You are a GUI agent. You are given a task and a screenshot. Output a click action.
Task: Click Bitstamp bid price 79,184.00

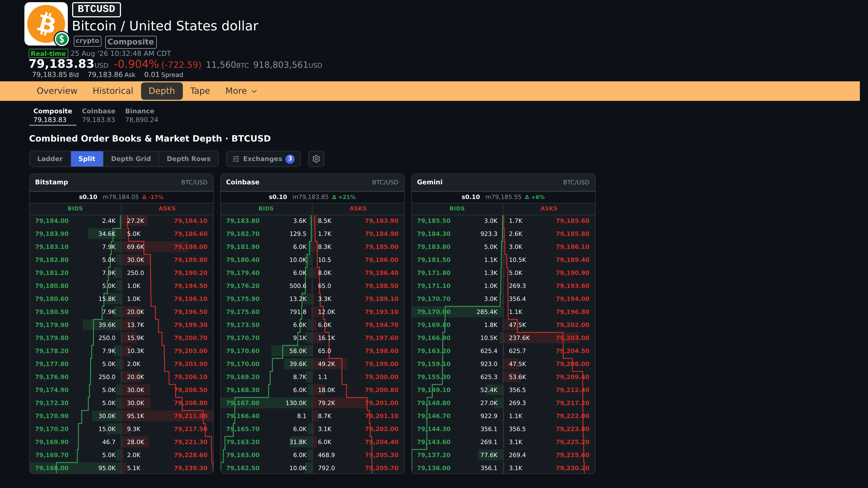[x=52, y=221]
